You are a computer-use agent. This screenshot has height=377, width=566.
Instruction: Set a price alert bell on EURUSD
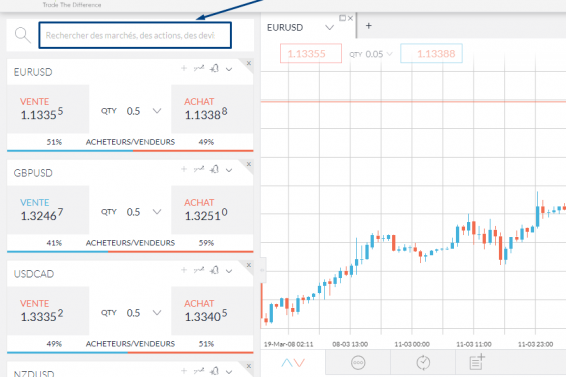[214, 68]
